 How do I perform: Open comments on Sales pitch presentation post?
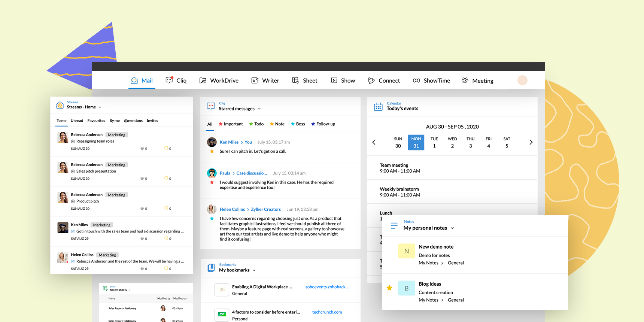click(x=166, y=178)
